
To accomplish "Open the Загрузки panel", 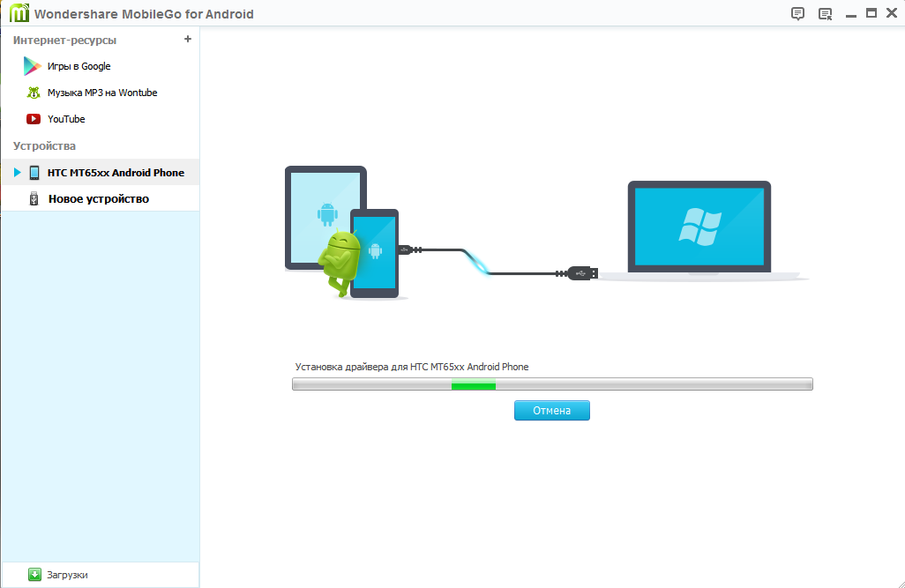I will tap(67, 575).
